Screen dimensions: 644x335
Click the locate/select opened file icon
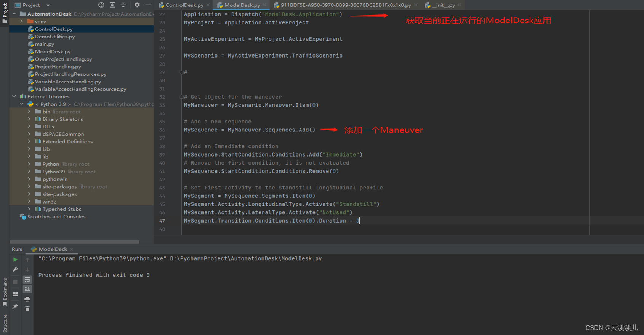point(101,5)
